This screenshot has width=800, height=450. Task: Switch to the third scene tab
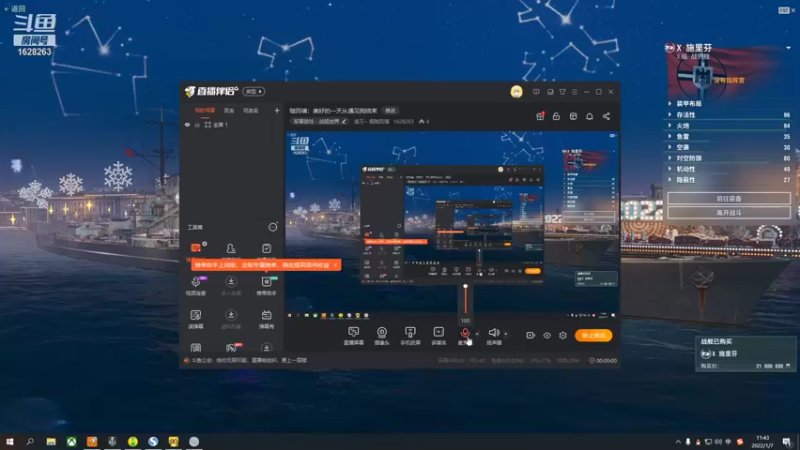pos(251,110)
